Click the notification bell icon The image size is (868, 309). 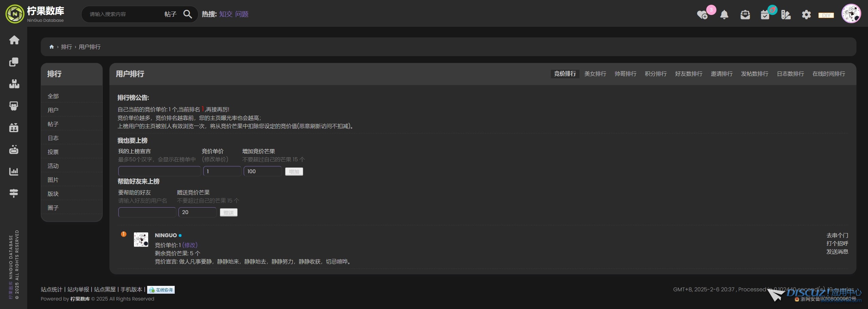tap(724, 15)
